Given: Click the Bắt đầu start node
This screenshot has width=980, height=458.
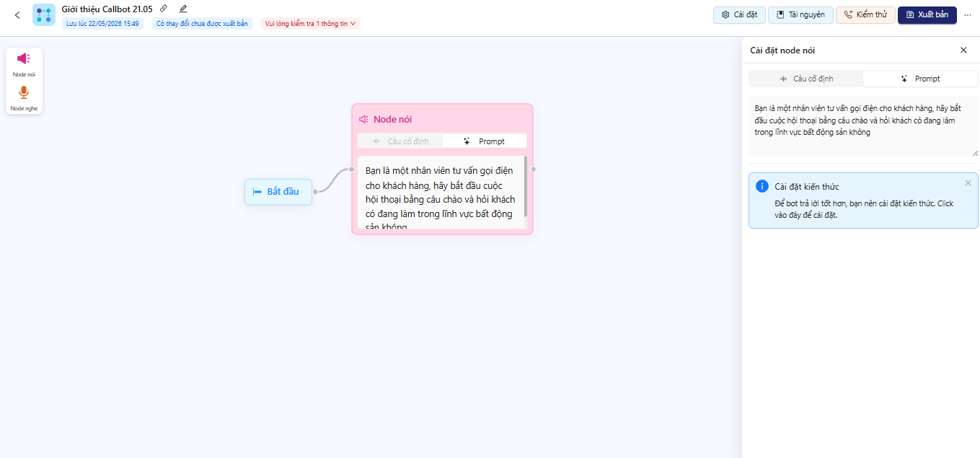Looking at the screenshot, I should click(x=278, y=192).
